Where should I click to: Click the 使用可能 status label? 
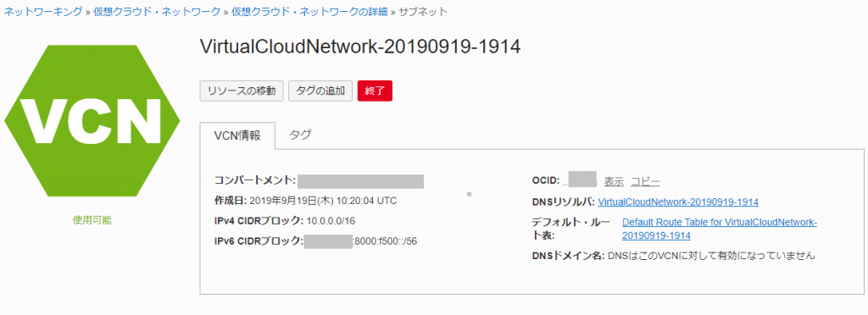pos(92,220)
